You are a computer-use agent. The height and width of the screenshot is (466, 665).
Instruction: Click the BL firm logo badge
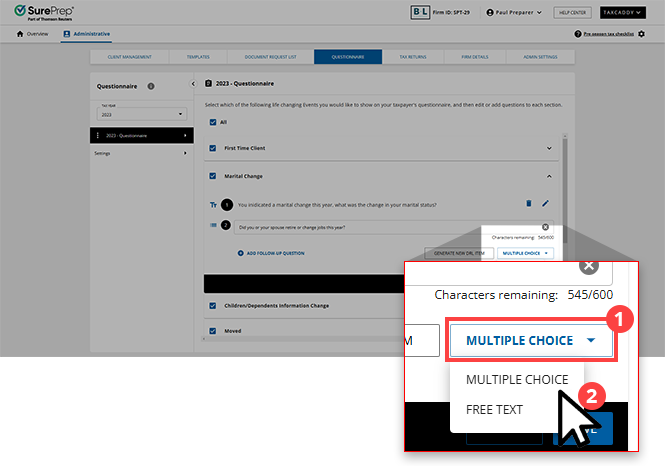coord(420,12)
